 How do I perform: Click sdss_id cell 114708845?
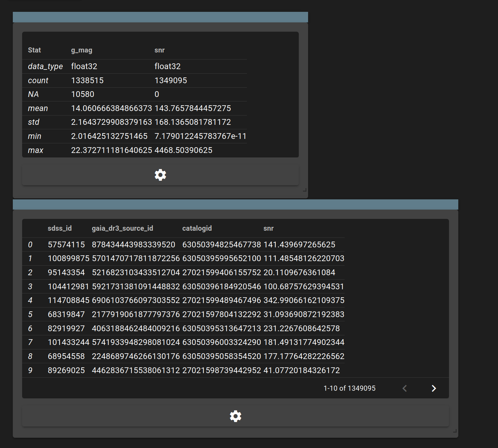(69, 300)
